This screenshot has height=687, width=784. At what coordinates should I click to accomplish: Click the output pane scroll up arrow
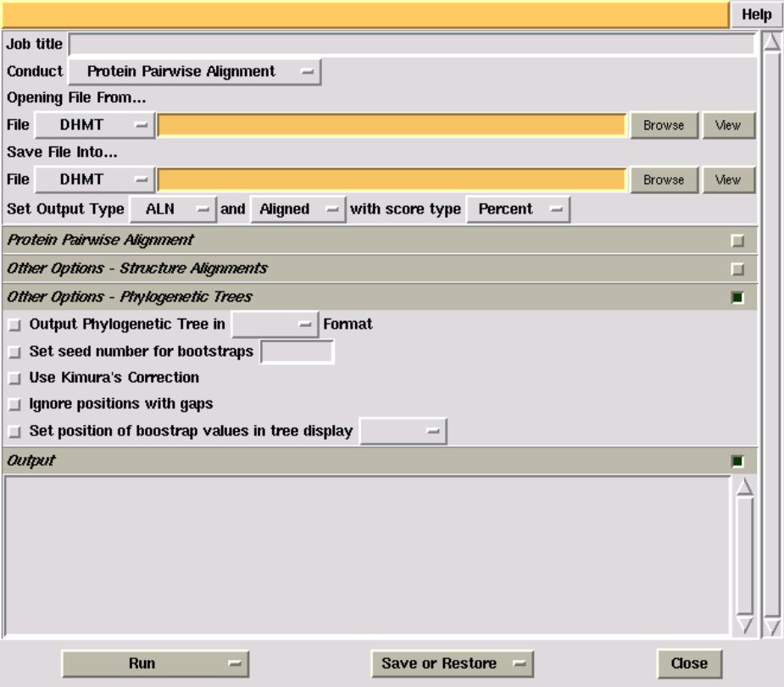744,486
